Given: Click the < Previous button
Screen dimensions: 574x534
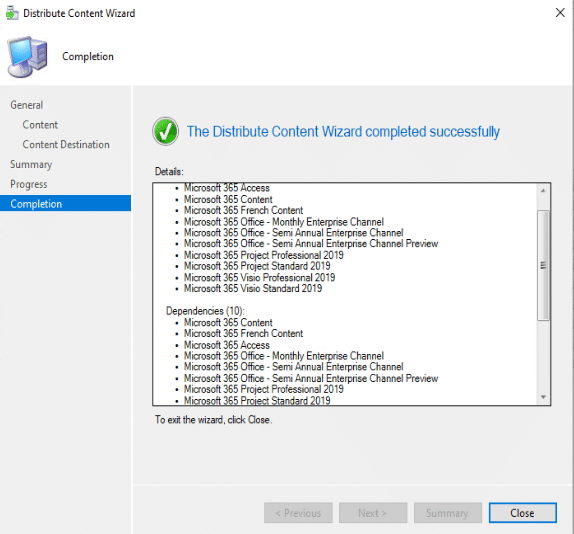Looking at the screenshot, I should pyautogui.click(x=298, y=513).
